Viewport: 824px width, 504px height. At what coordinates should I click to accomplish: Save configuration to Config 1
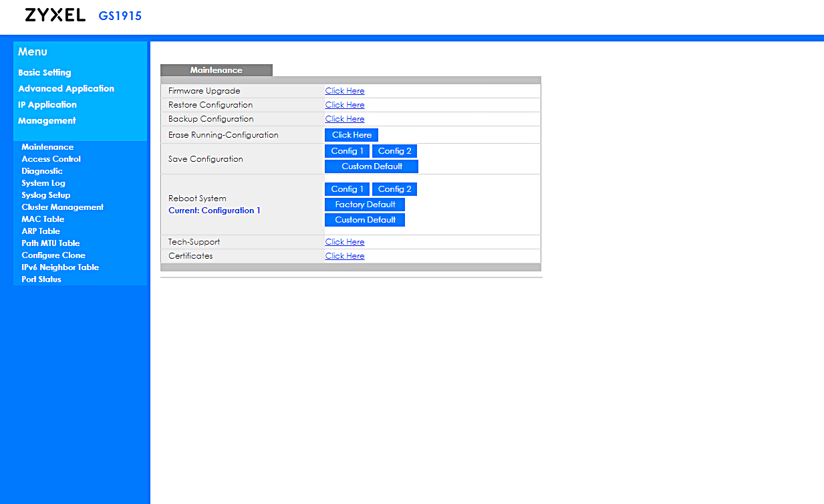348,151
